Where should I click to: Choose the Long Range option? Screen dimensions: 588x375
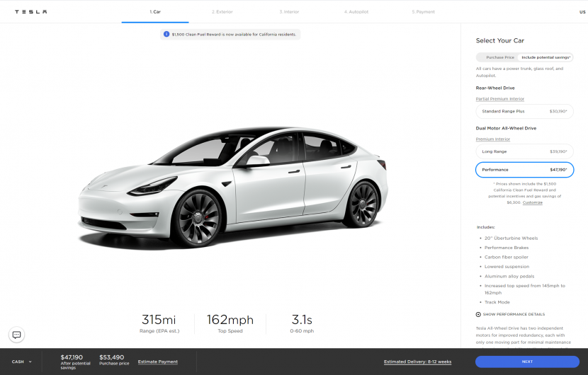coord(524,151)
